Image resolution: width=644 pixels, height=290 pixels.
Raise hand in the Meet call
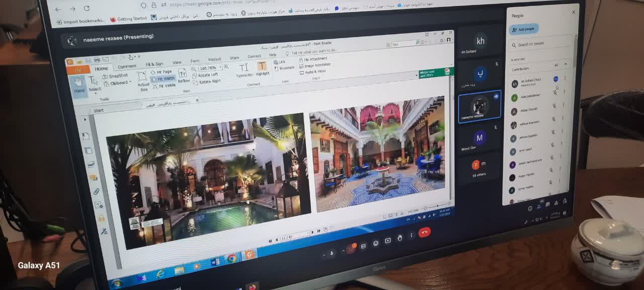(399, 238)
